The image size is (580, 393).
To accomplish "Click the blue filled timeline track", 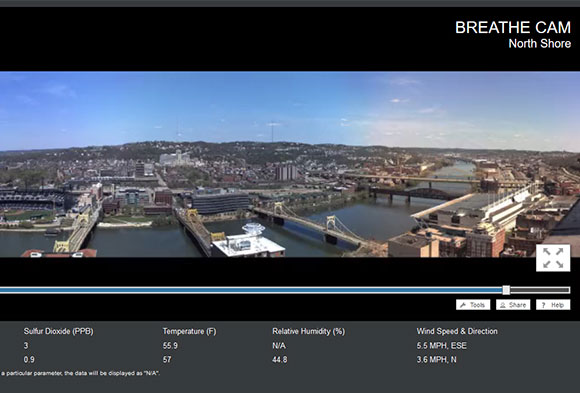I will click(x=252, y=290).
